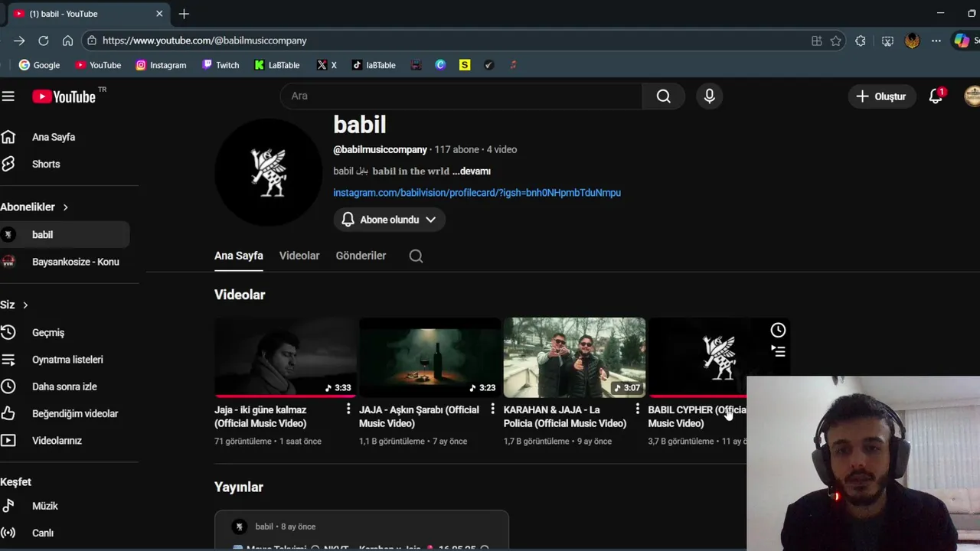980x551 pixels.
Task: Click the Videolar section heading
Action: click(240, 295)
